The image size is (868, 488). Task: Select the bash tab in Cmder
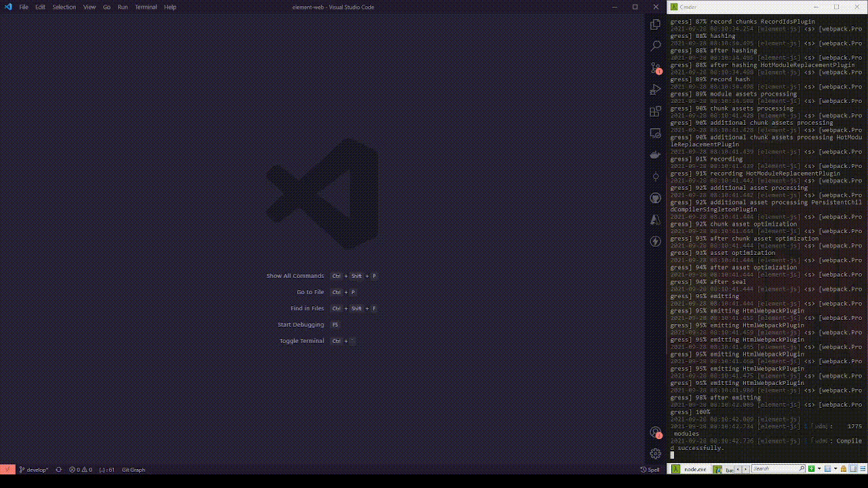pos(724,469)
